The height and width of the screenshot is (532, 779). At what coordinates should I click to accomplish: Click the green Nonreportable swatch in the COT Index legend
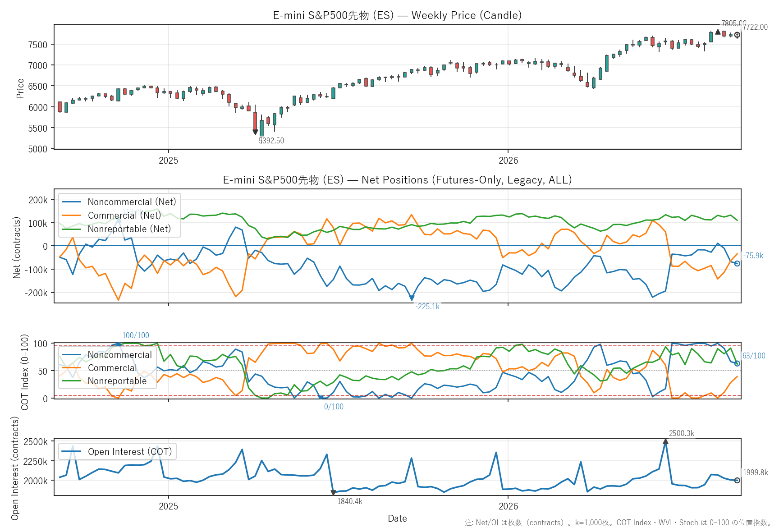pyautogui.click(x=72, y=381)
